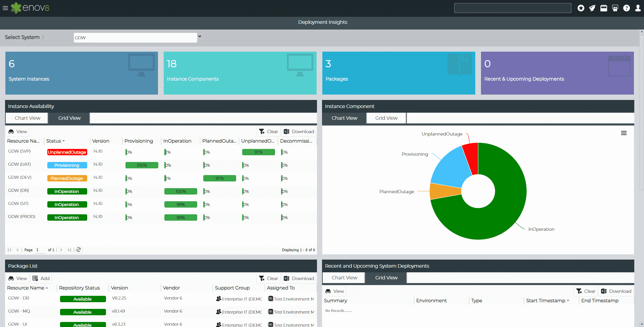The width and height of the screenshot is (644, 327).
Task: Open the Instance Component chart hamburger menu
Action: 624,133
